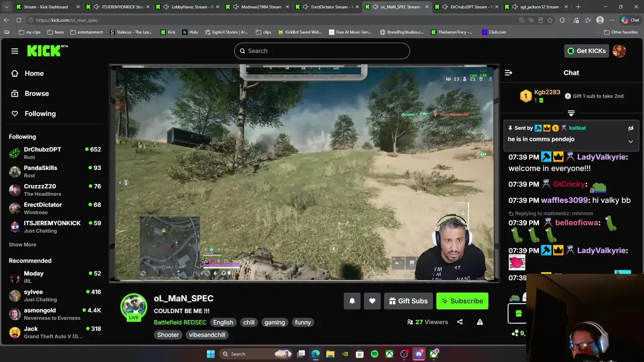Click the Battlefield REDSEC category link

point(180,323)
